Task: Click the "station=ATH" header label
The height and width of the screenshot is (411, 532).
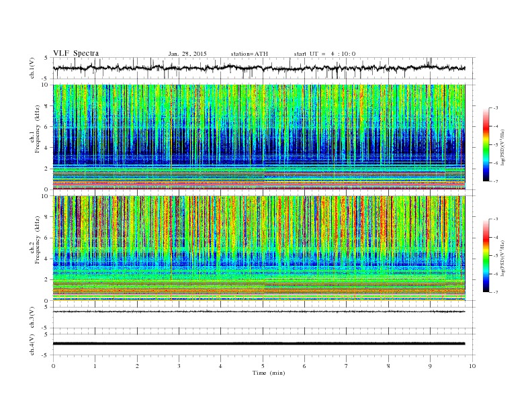Action: pyautogui.click(x=249, y=54)
